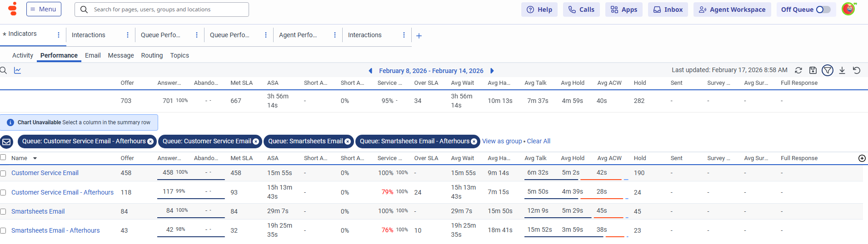Screen dimensions: 868x244
Task: Click the save view icon
Action: (813, 70)
